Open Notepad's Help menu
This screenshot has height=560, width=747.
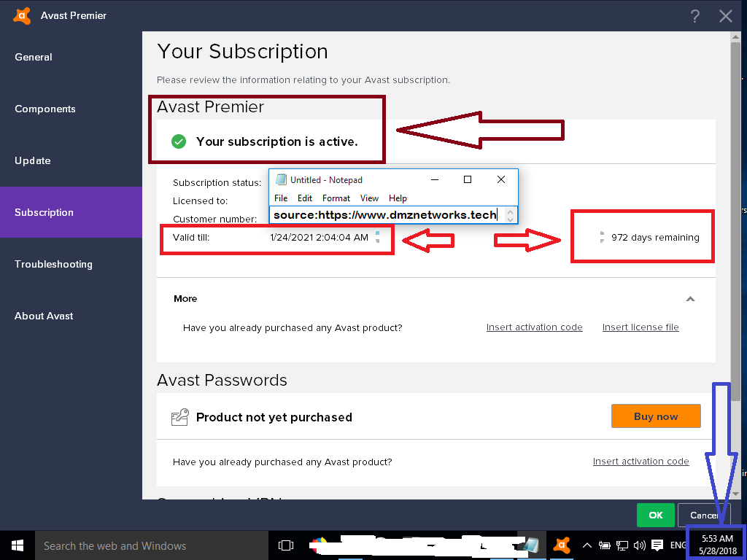pyautogui.click(x=398, y=198)
